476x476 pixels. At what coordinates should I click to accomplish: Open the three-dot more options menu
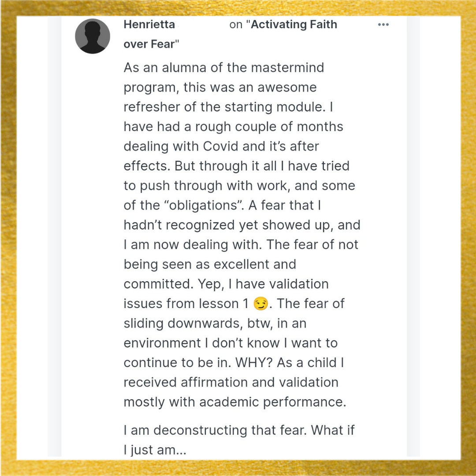click(383, 25)
